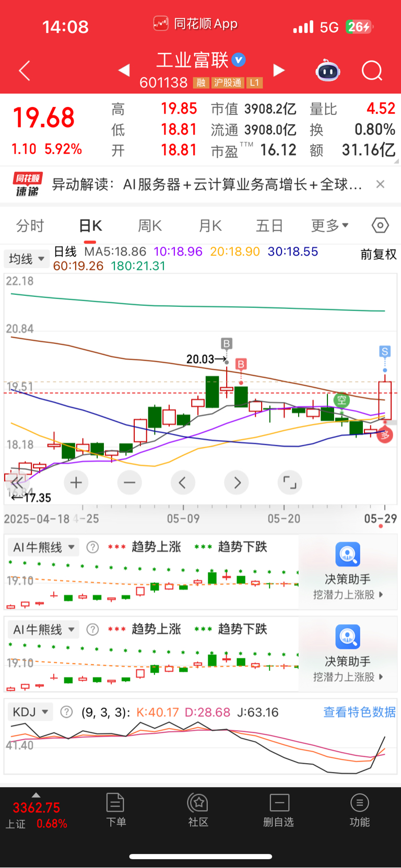Change the 前复权 adjustment mode

point(379,254)
